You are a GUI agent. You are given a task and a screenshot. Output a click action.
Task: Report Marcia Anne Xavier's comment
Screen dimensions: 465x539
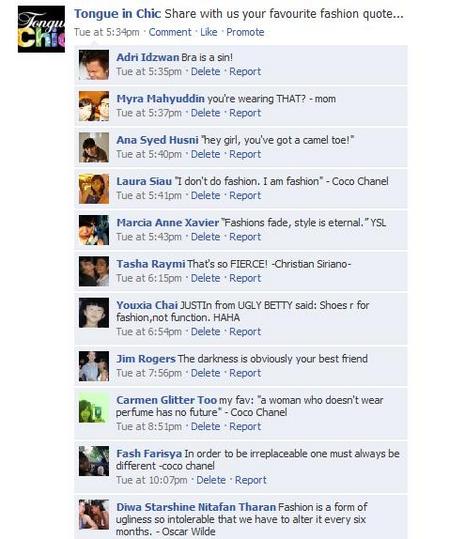(x=245, y=237)
